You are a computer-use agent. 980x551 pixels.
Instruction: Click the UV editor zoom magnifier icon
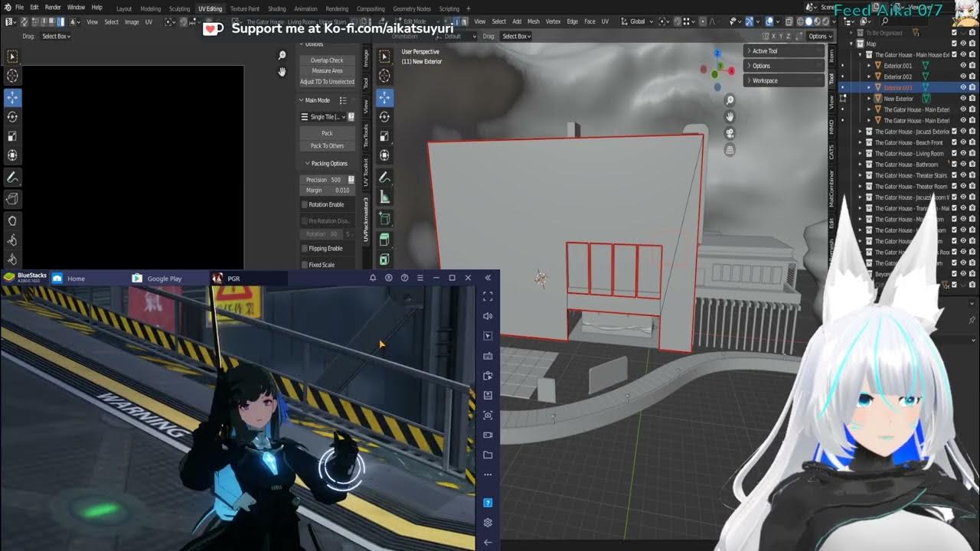(x=282, y=56)
